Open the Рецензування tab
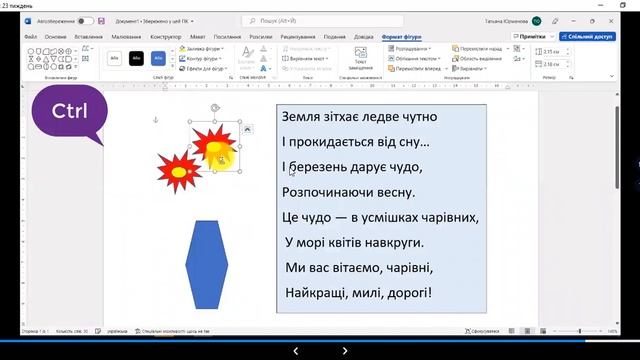The height and width of the screenshot is (360, 640). click(x=298, y=37)
